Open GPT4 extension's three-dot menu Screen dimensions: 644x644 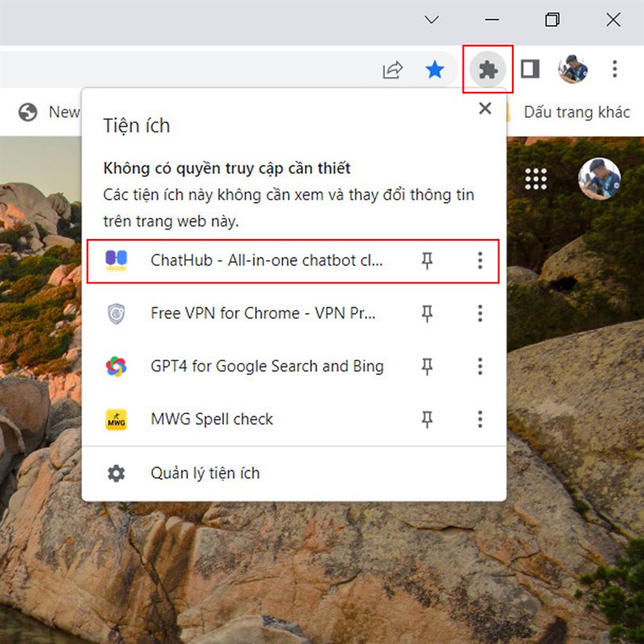coord(480,366)
